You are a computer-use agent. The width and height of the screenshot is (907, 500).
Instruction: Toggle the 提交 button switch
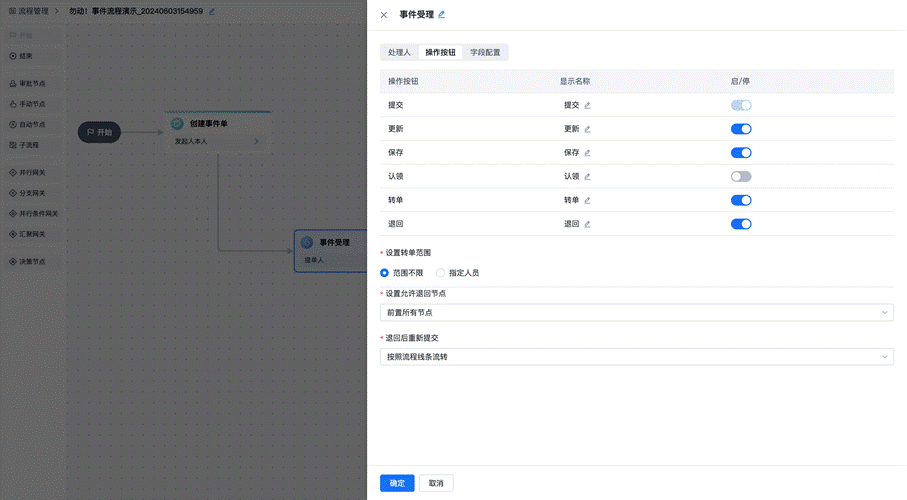(741, 105)
